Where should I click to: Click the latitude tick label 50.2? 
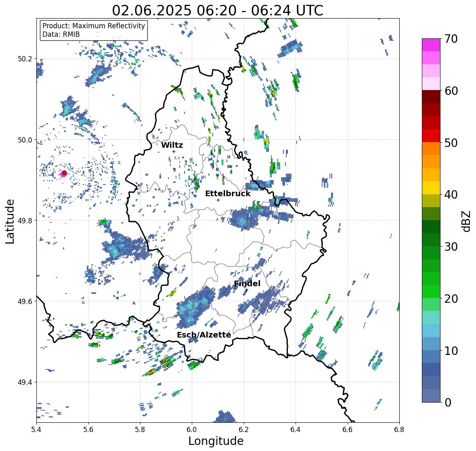click(25, 59)
